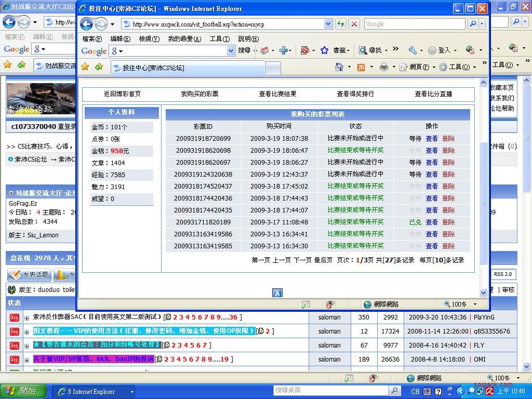Click the popup blocker icon in status bar
Screen dimensions: 532x399
(x=330, y=305)
